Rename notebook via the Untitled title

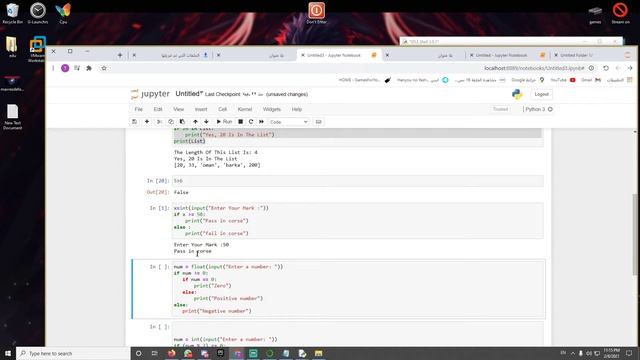(189, 94)
